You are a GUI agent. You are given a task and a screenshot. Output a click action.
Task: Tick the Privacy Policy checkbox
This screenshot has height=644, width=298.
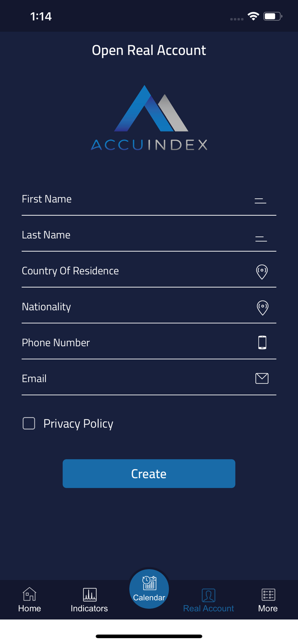29,423
